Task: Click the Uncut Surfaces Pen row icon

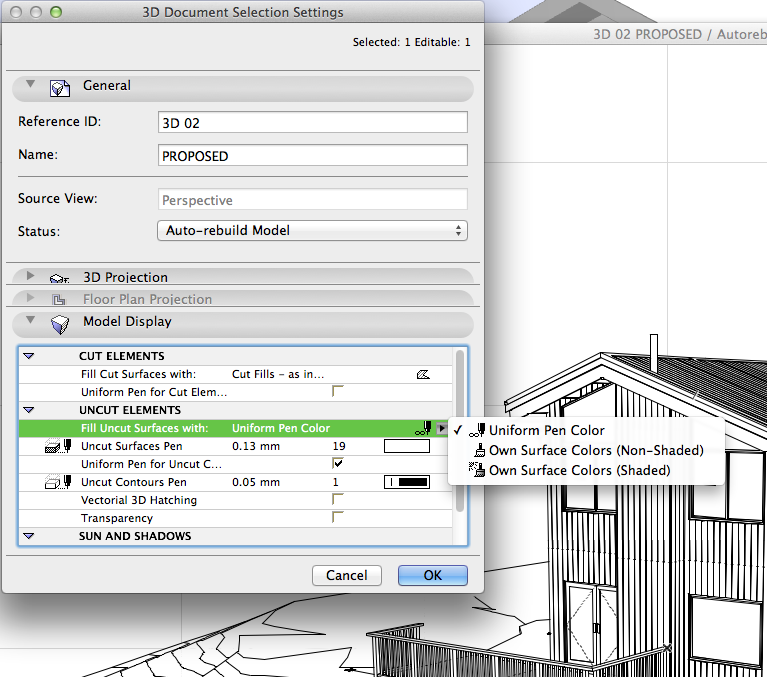Action: pos(58,446)
